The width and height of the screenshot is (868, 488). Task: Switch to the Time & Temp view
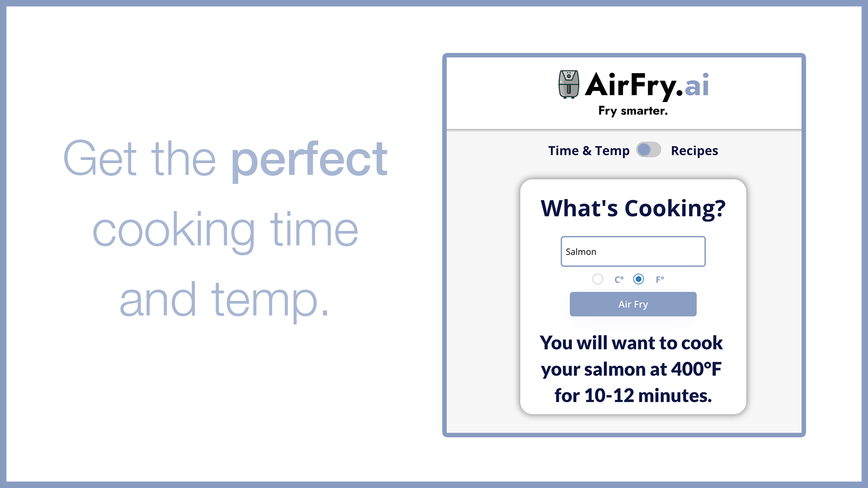click(589, 150)
